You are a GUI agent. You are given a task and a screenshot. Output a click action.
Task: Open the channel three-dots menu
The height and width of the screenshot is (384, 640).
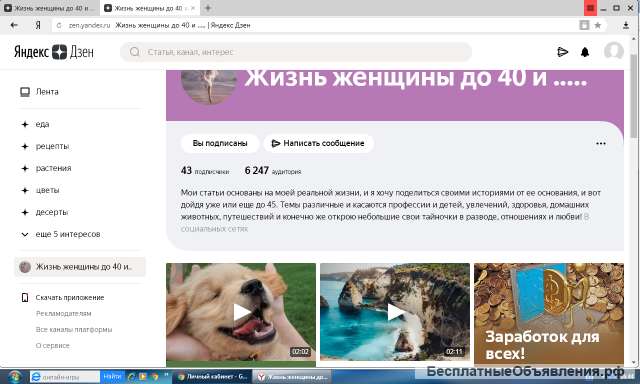[600, 143]
